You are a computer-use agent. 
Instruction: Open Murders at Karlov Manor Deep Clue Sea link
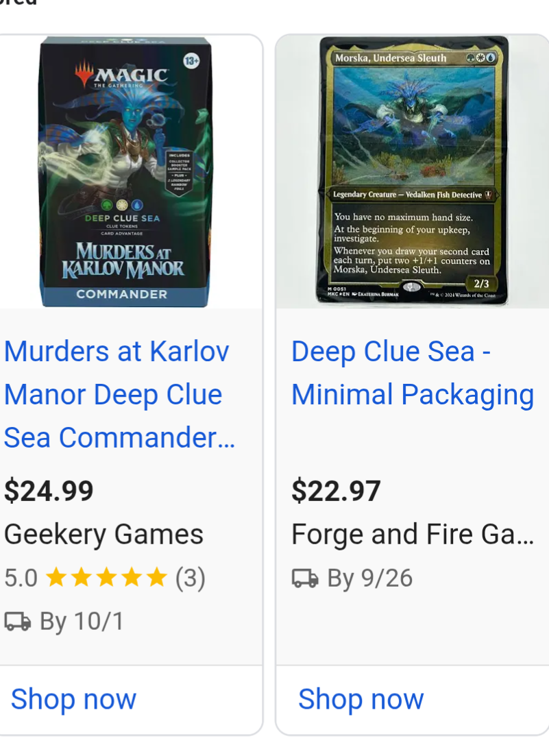(119, 394)
